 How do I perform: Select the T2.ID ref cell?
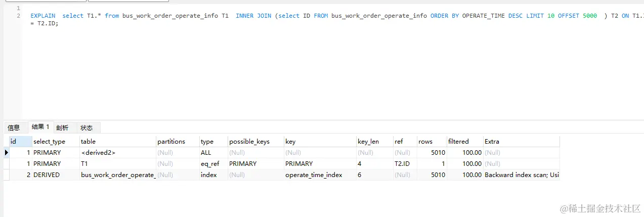pyautogui.click(x=405, y=163)
